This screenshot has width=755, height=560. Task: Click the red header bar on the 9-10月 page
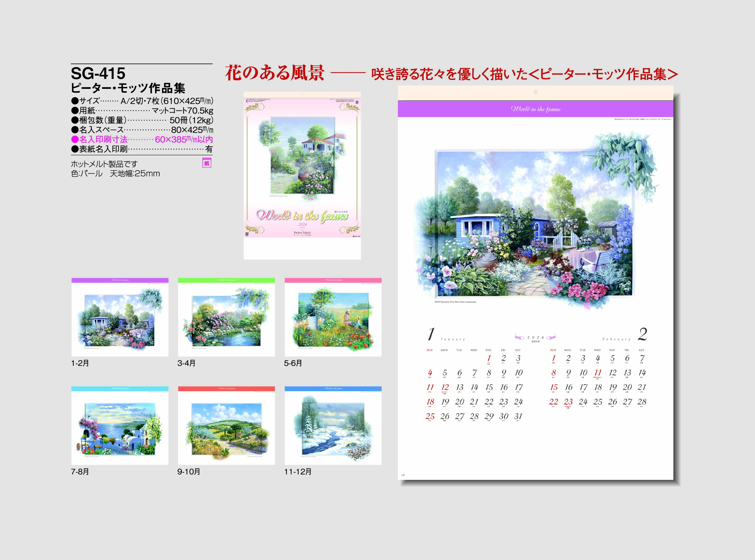[226, 389]
